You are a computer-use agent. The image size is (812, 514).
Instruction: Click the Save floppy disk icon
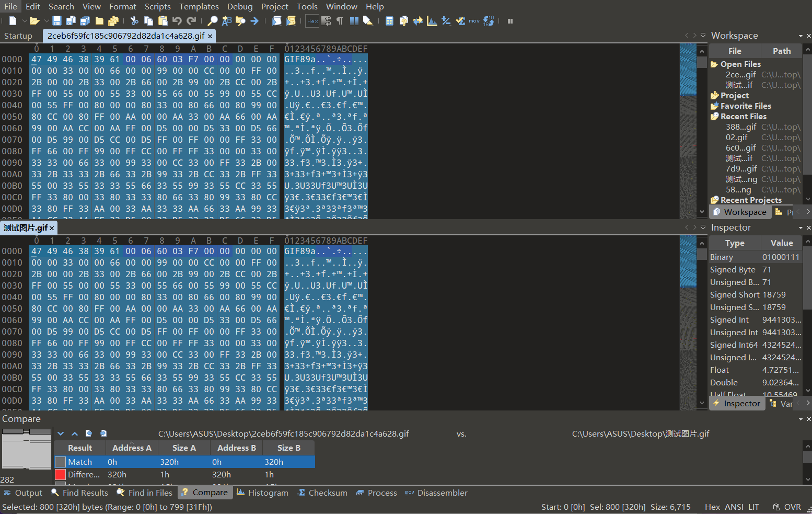pyautogui.click(x=57, y=21)
